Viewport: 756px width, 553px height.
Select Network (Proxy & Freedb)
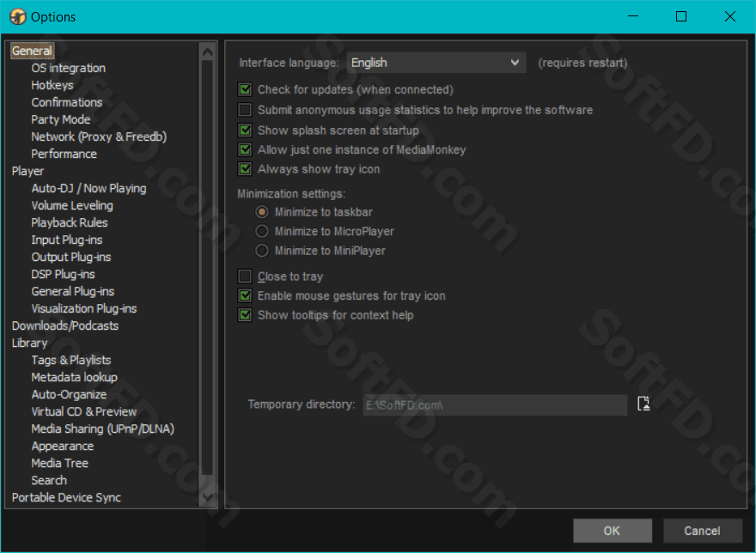(99, 137)
